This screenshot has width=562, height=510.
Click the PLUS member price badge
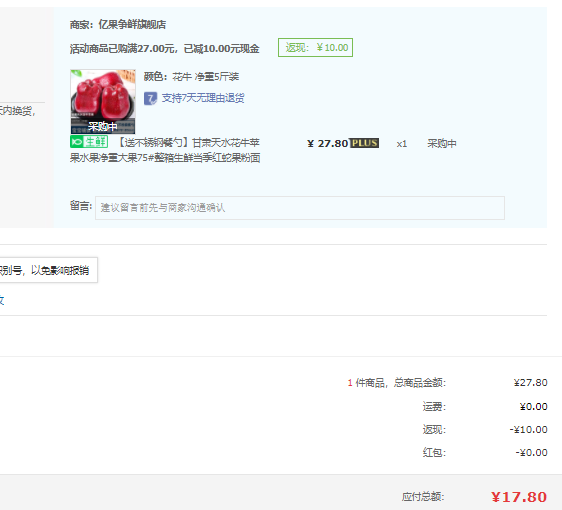pyautogui.click(x=364, y=143)
